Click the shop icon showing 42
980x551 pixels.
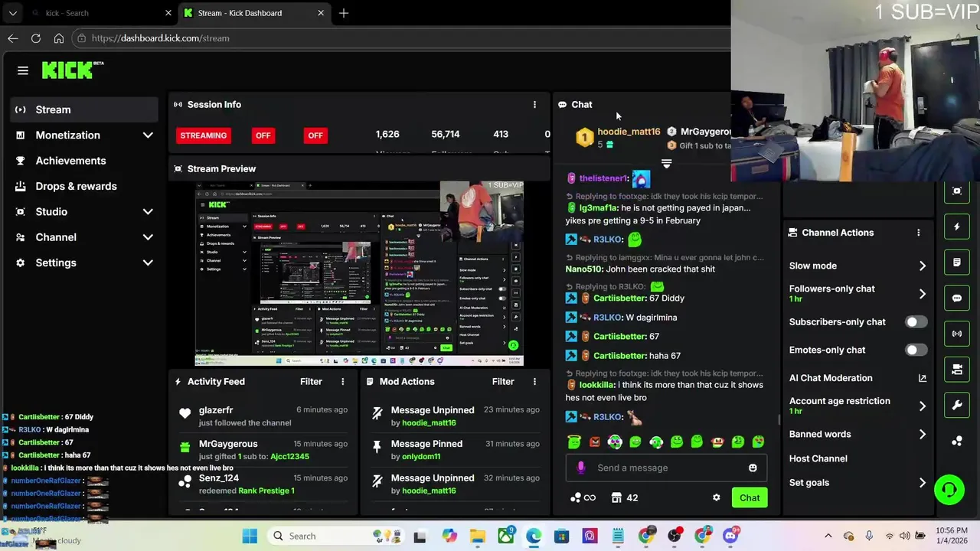(x=625, y=497)
